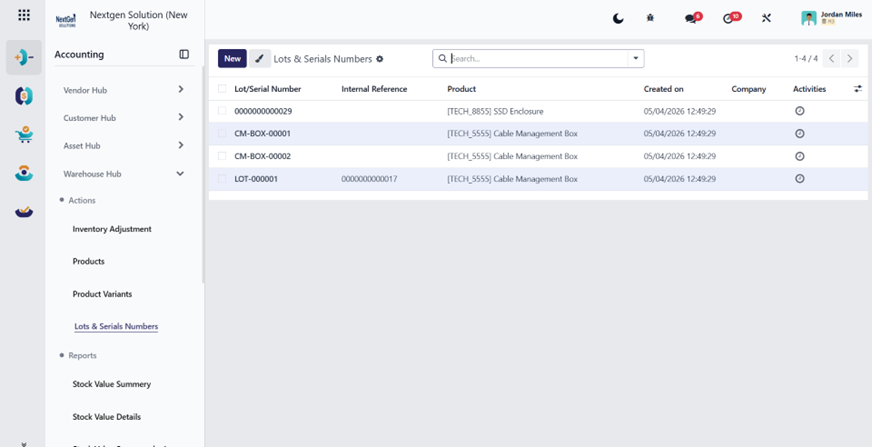Open activity clock for CM-BOX-00002
The width and height of the screenshot is (872, 447).
click(800, 156)
